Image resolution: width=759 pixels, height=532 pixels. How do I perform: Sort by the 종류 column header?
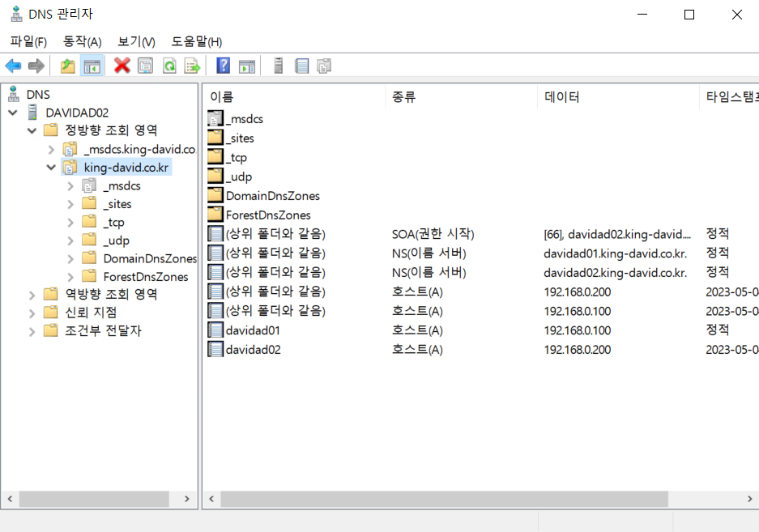click(461, 97)
